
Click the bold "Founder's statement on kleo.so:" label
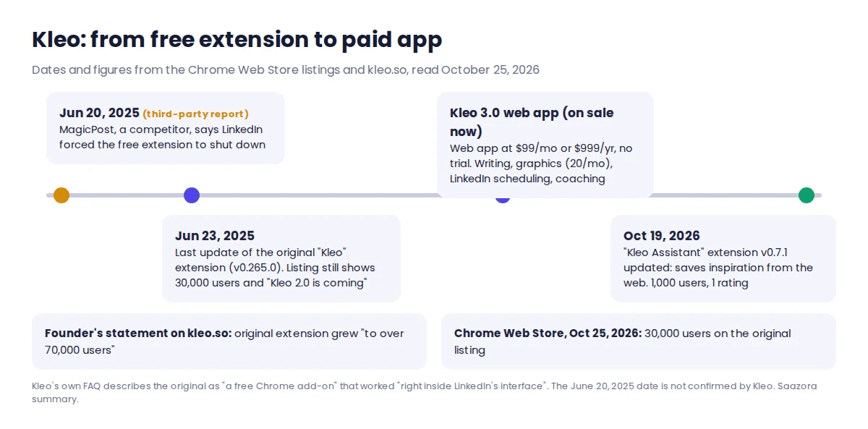pos(138,334)
